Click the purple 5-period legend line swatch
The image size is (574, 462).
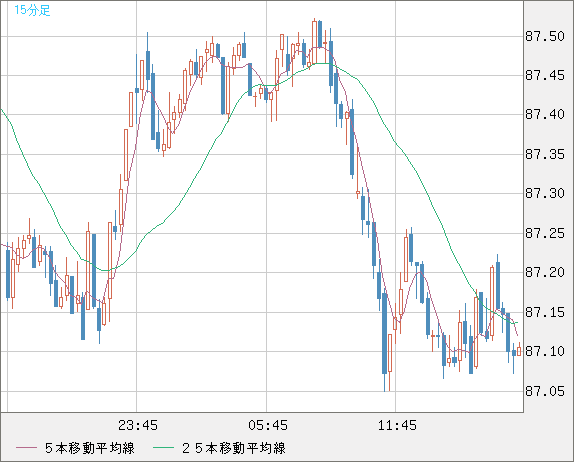(26, 448)
